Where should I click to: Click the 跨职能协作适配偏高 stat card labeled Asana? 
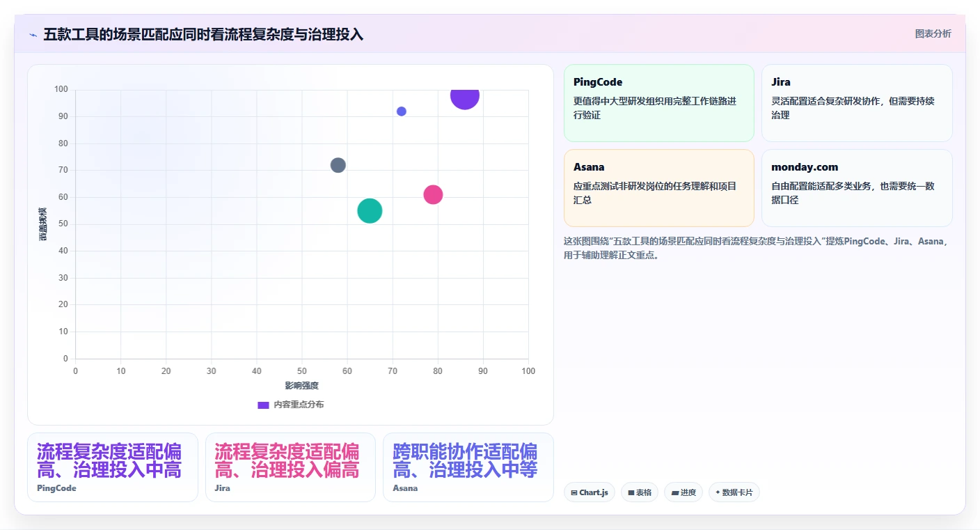pos(468,467)
